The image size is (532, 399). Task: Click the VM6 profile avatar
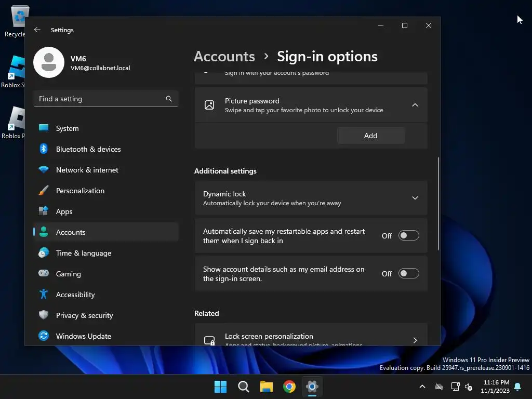49,62
